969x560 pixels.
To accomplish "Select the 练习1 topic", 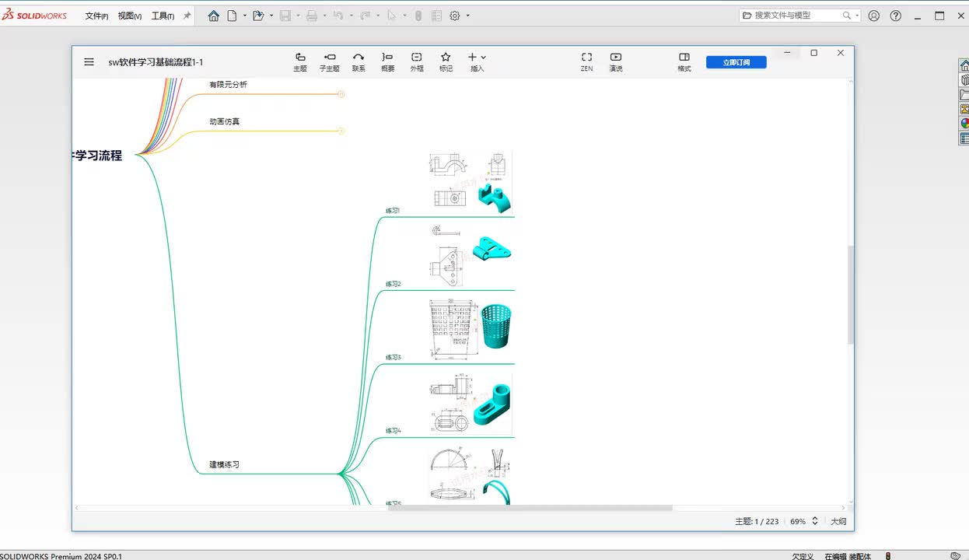I will click(x=393, y=211).
